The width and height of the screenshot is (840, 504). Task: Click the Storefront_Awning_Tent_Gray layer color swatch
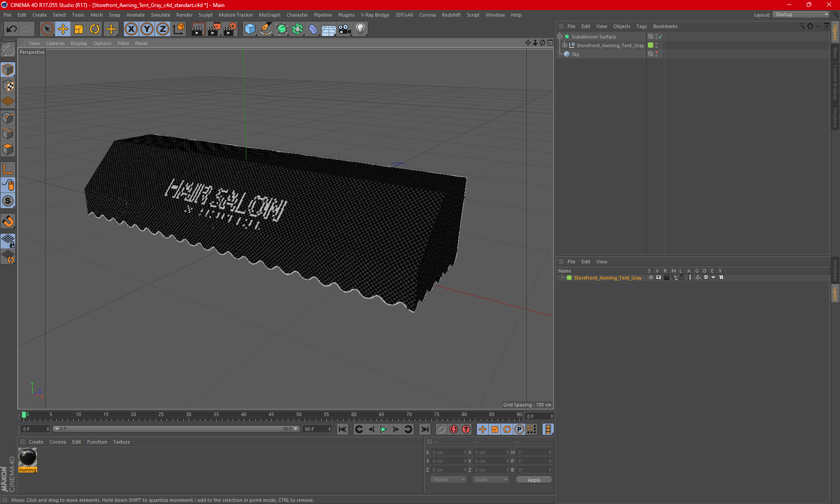(x=569, y=278)
